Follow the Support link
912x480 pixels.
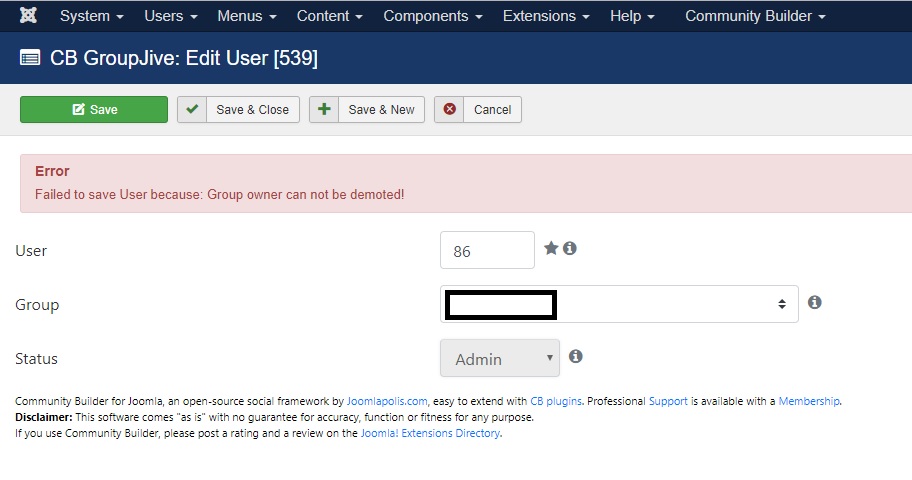668,401
